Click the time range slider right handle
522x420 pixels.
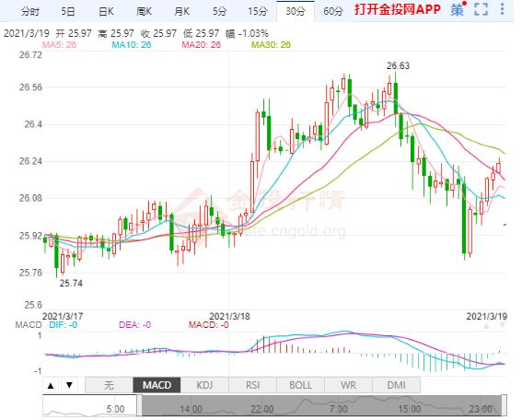(504, 405)
